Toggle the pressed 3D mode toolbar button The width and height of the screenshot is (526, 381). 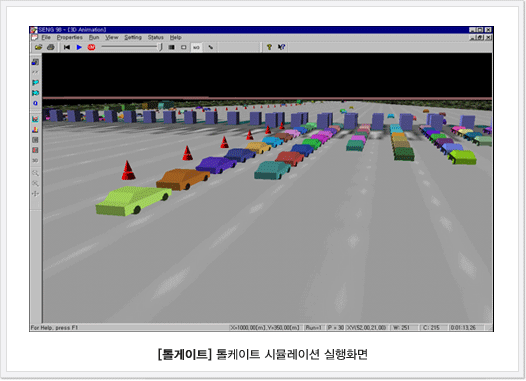pos(196,47)
